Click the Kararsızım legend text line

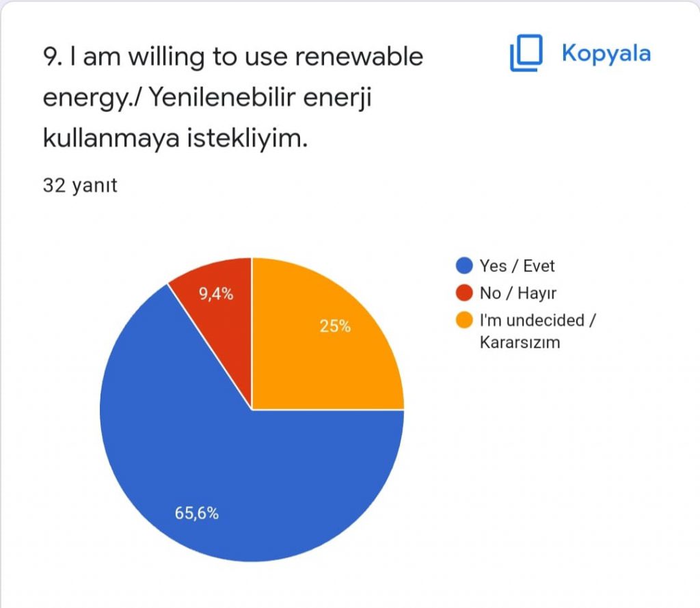[x=520, y=342]
